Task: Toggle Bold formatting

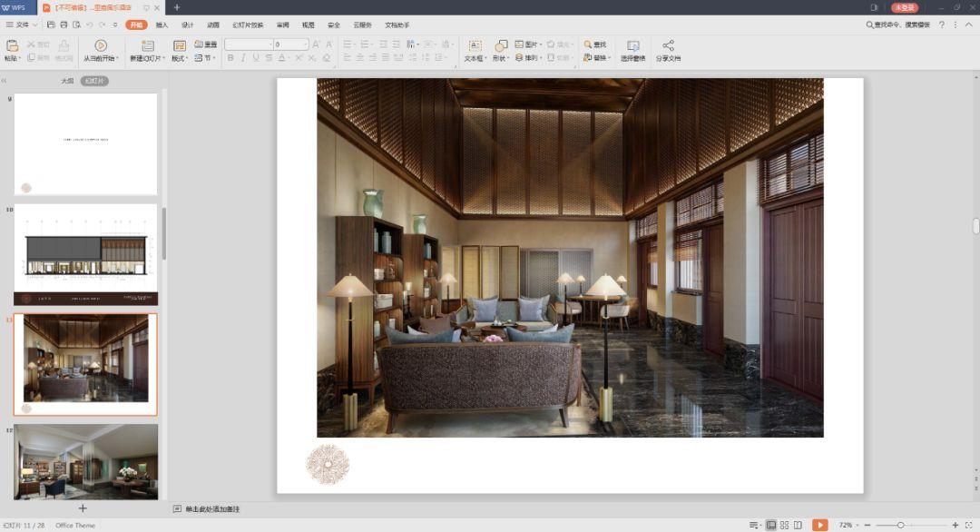Action: click(x=230, y=57)
